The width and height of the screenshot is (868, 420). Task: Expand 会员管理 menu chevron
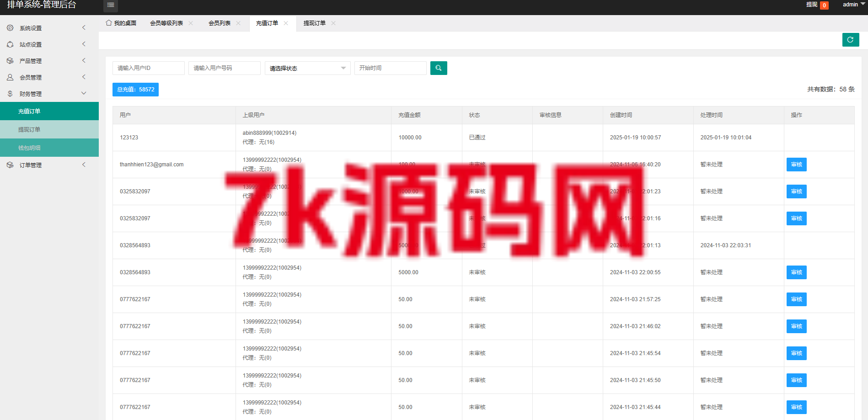pos(84,77)
